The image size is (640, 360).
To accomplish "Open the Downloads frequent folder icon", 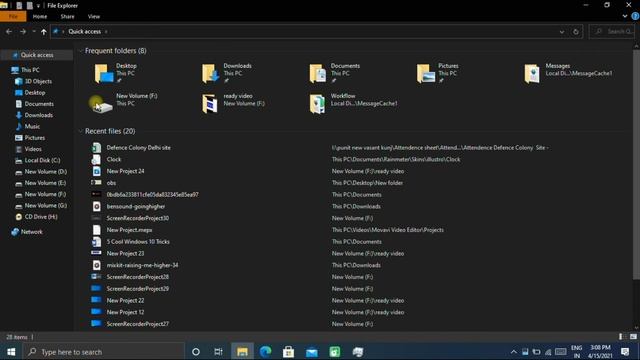I will point(211,73).
